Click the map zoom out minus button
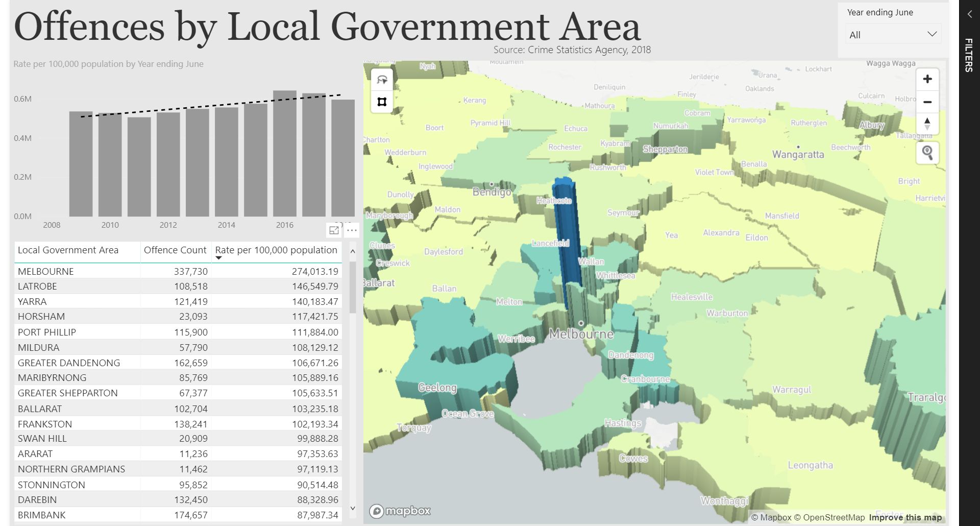980x526 pixels. (x=927, y=102)
